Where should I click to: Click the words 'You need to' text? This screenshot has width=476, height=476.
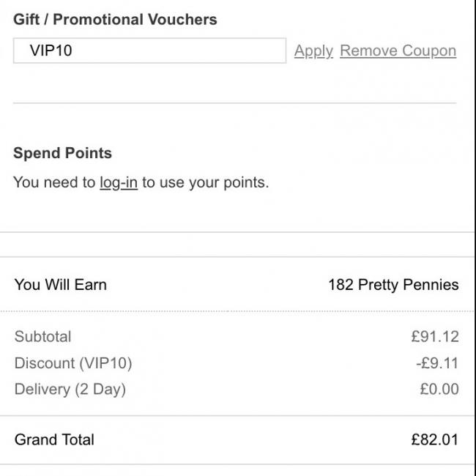click(x=54, y=183)
